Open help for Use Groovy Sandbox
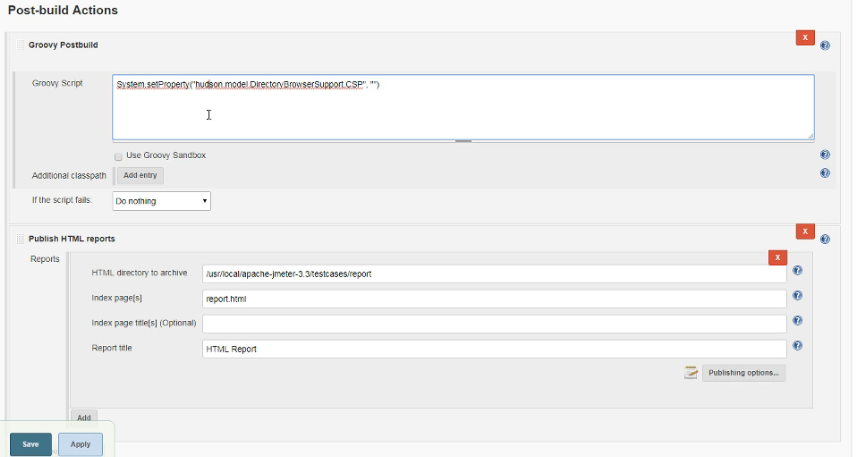 825,155
